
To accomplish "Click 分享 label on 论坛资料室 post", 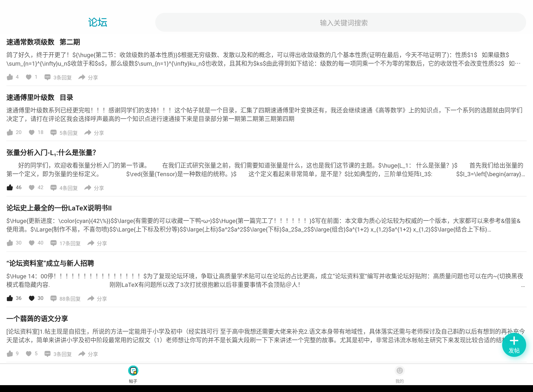I will tap(102, 299).
